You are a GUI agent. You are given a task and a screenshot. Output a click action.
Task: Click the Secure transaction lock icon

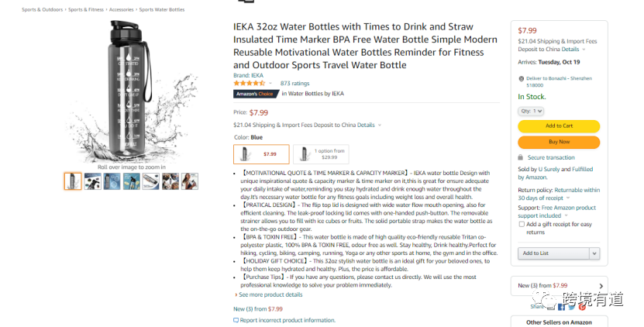coord(521,157)
